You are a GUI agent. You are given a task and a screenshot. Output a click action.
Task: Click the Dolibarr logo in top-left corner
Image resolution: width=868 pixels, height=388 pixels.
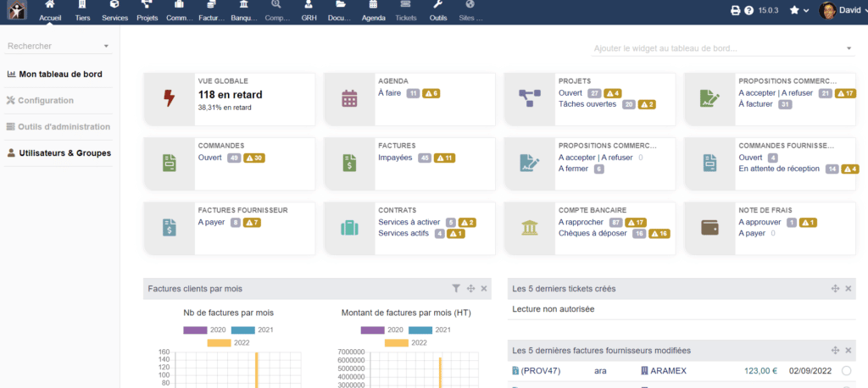pos(17,10)
